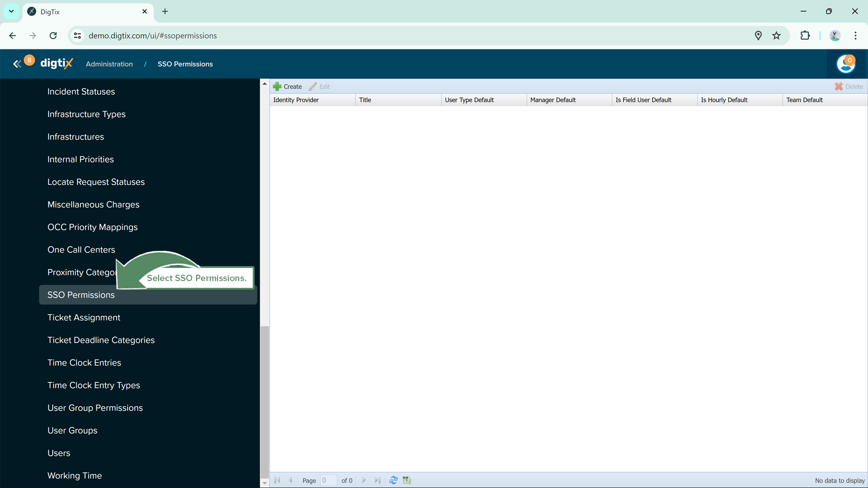Export grid to Excel
Viewport: 868px width, 488px height.
point(407,480)
